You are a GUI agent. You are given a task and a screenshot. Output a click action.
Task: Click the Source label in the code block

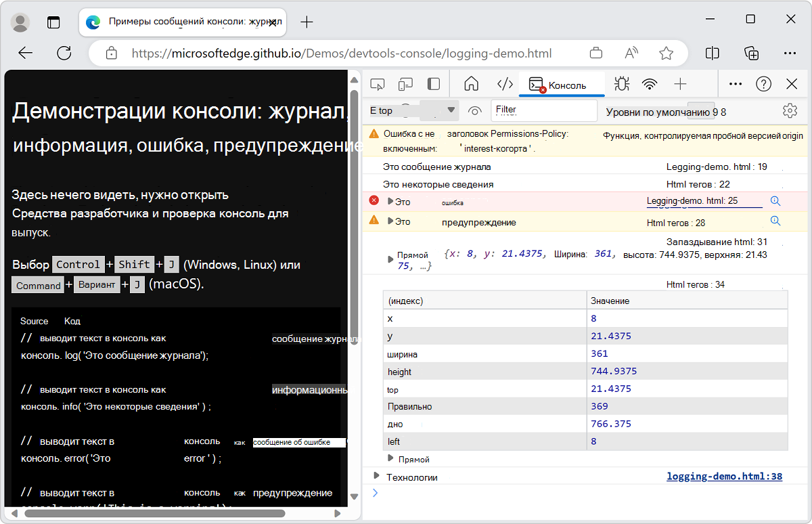click(x=34, y=321)
